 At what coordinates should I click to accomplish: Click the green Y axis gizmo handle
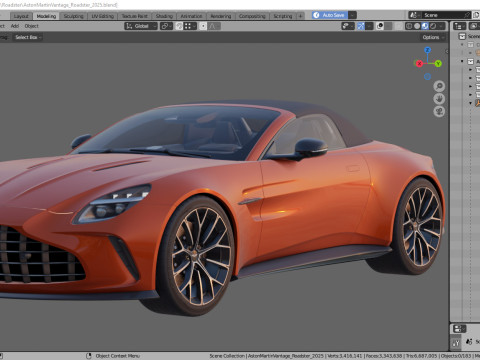[x=438, y=63]
